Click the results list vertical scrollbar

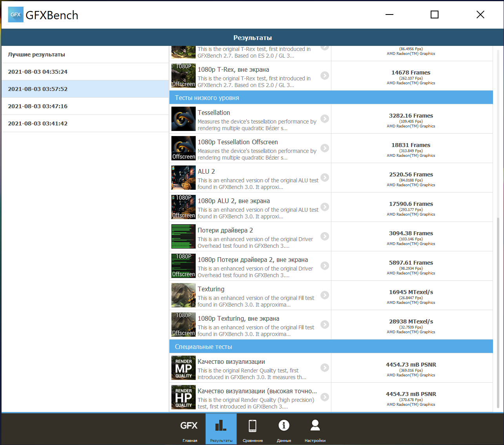498,312
